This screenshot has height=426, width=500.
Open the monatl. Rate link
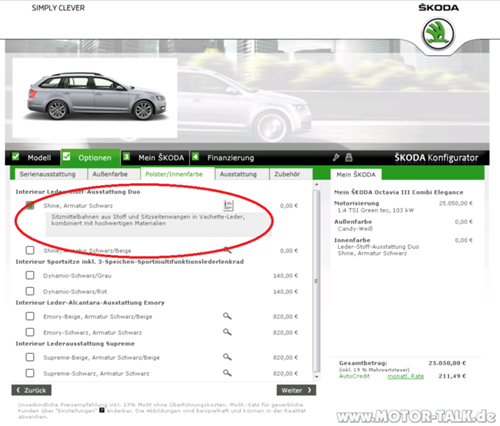405,376
